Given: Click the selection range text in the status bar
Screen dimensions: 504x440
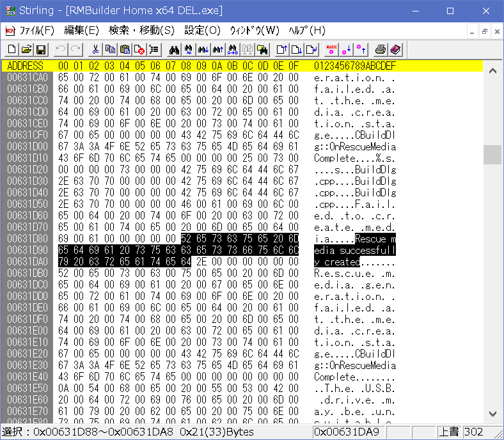Looking at the screenshot, I should click(128, 432).
